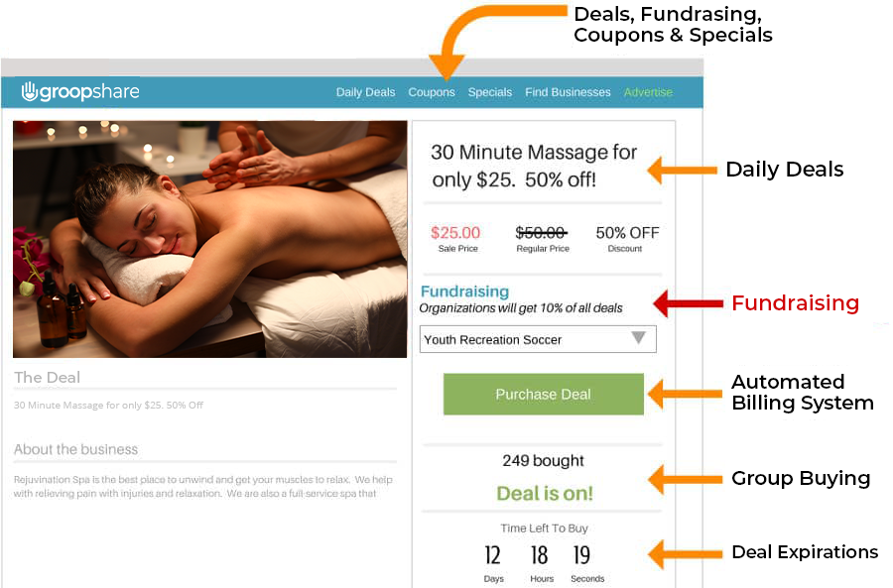Click the green Advertise link
893x588 pixels.
(648, 92)
